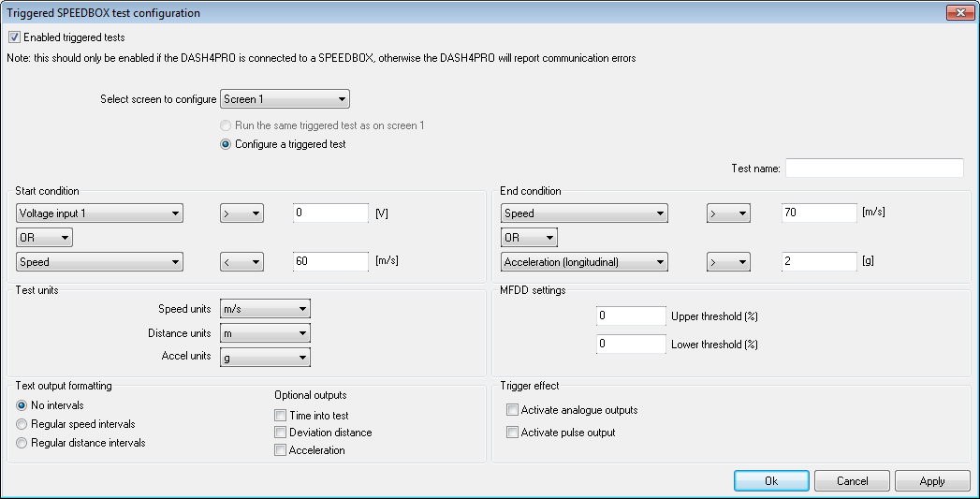Choose Regular distance intervals option

point(22,443)
